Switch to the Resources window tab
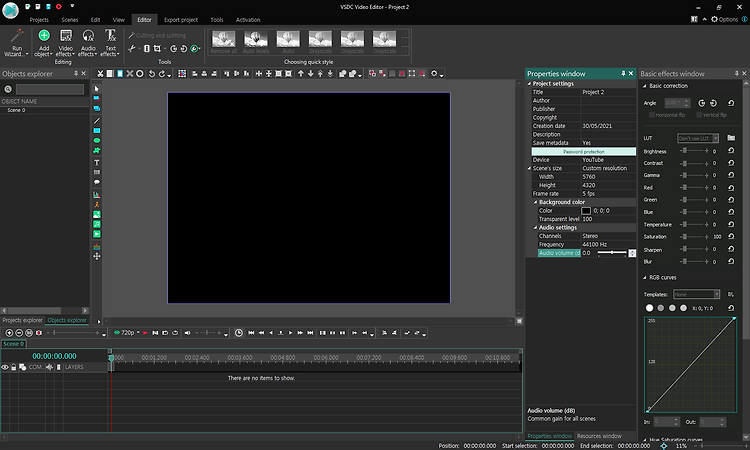This screenshot has height=450, width=750. [599, 436]
